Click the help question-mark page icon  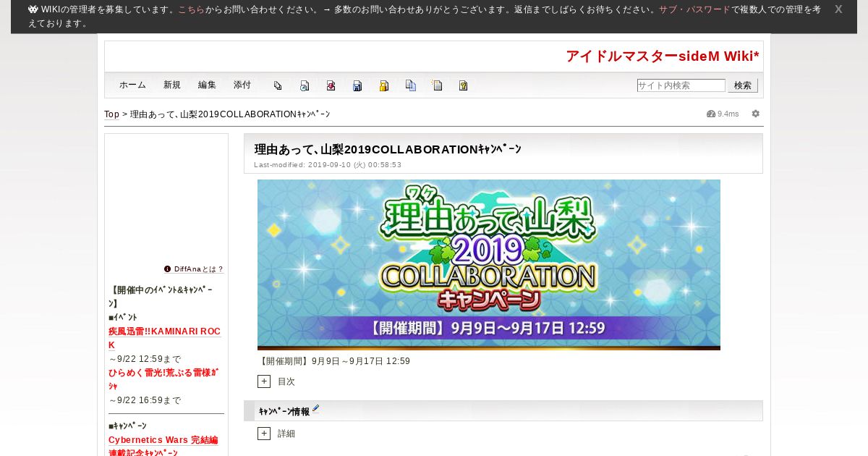pos(464,85)
